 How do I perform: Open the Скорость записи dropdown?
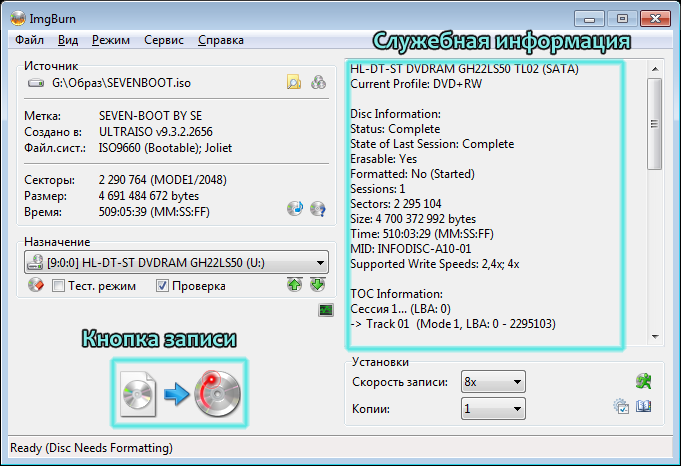coord(516,382)
